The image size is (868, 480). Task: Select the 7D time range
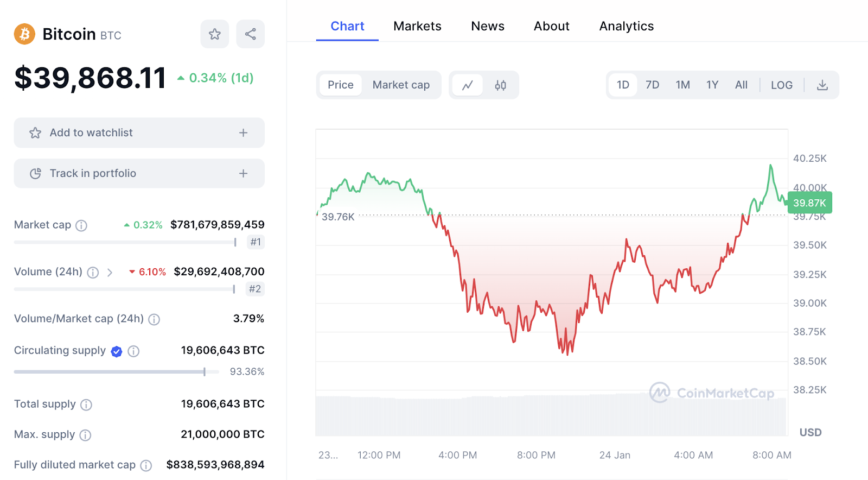[652, 85]
